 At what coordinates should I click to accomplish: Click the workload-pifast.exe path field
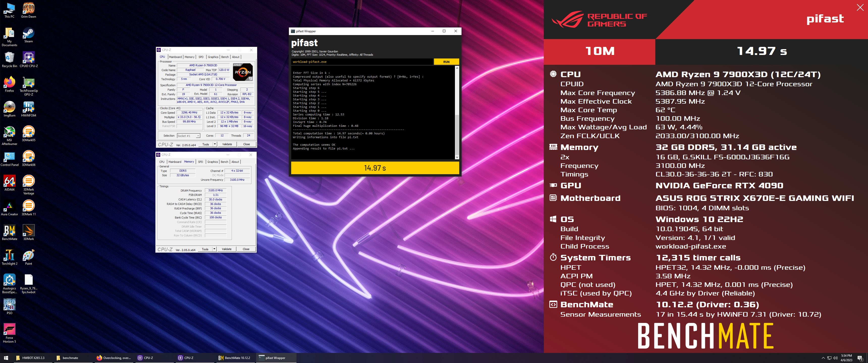pyautogui.click(x=362, y=62)
